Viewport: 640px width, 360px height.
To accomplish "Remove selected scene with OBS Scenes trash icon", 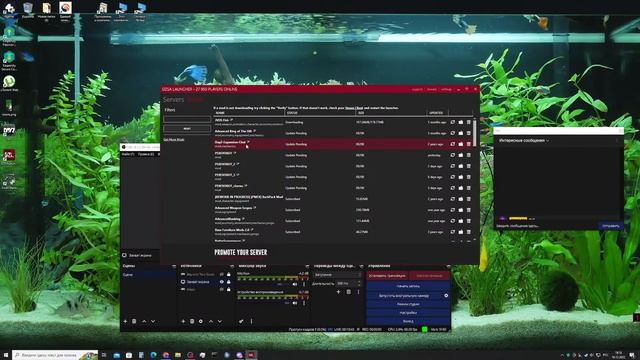I will pos(134,321).
